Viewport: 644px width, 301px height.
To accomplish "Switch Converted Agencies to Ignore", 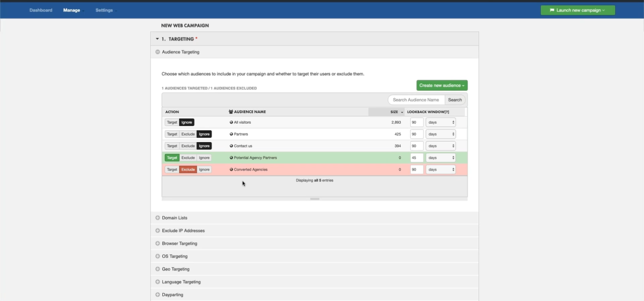I will point(204,170).
